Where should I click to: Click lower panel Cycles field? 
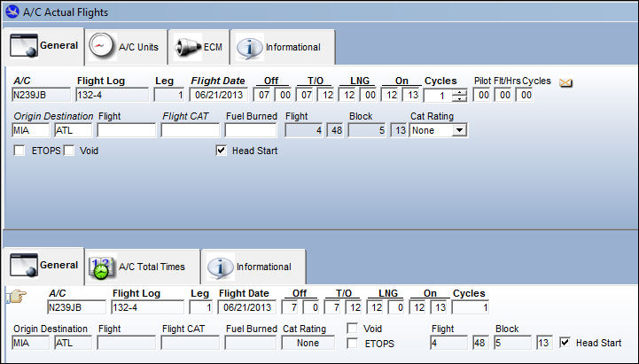point(470,307)
